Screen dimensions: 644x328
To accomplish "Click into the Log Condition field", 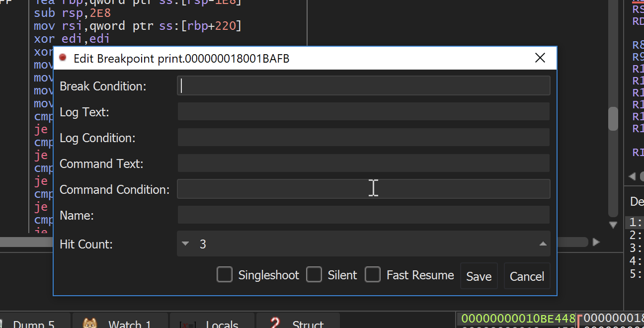I will pyautogui.click(x=363, y=137).
